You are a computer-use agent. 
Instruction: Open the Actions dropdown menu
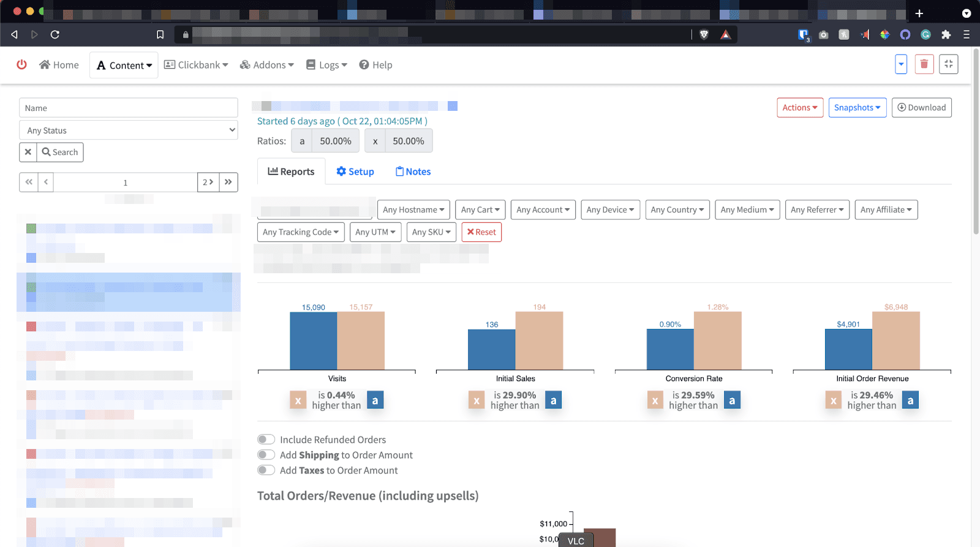(799, 108)
